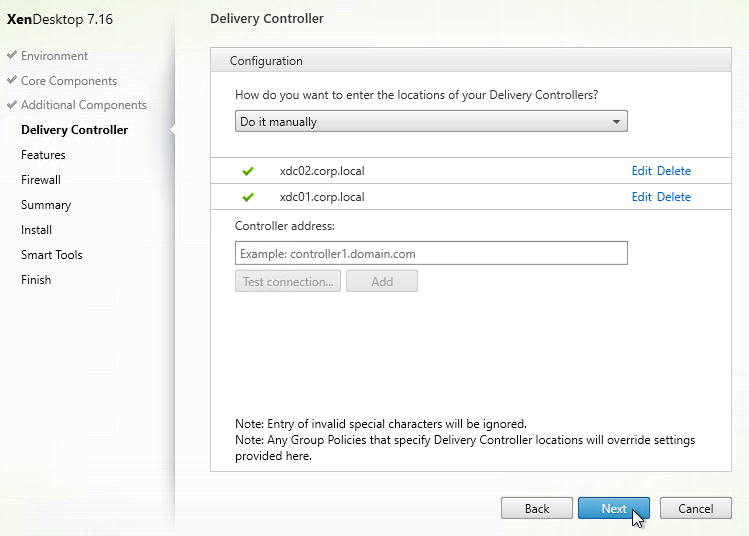Click the Environment step checkmark icon
The image size is (749, 536).
pyautogui.click(x=12, y=55)
